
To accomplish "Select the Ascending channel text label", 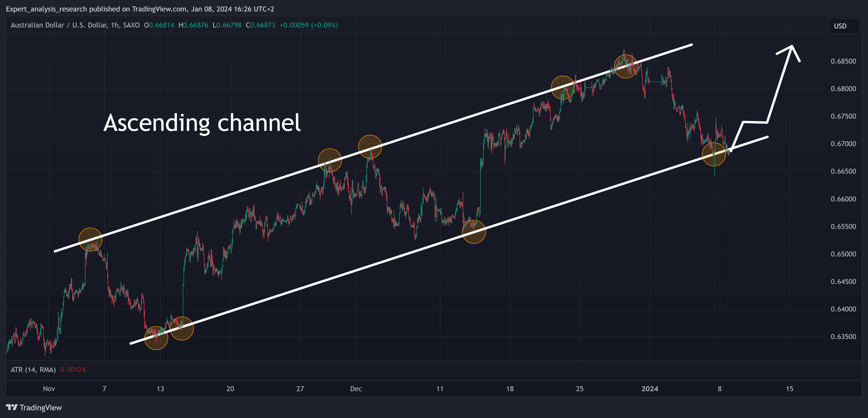I will 201,123.
